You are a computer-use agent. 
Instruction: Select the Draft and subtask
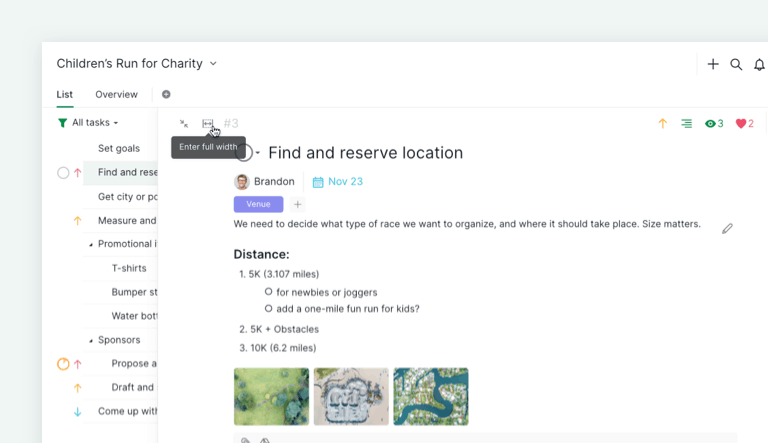(x=132, y=388)
